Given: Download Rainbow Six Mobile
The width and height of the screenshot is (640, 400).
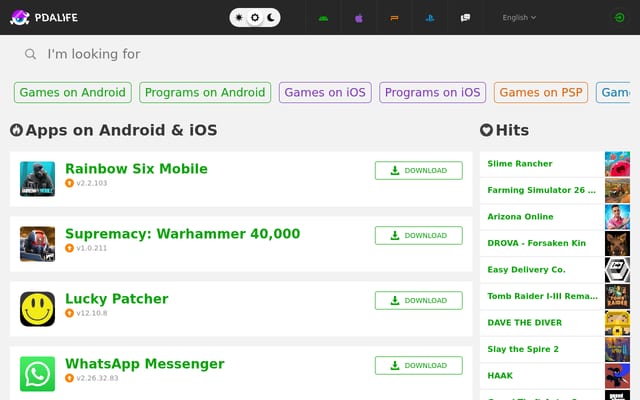Looking at the screenshot, I should (419, 170).
